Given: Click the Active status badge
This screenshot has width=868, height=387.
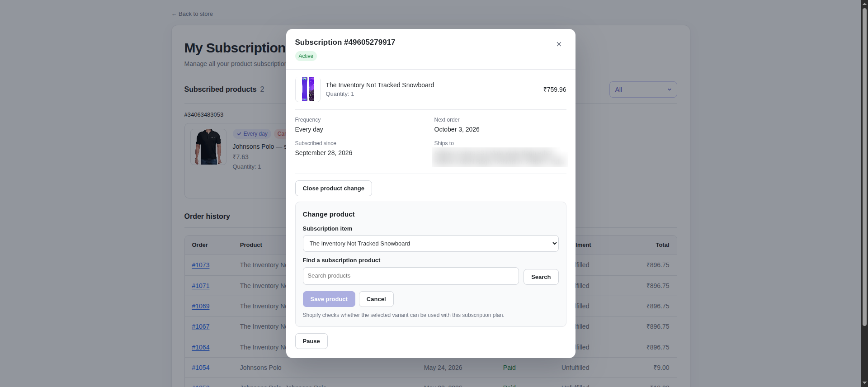Looking at the screenshot, I should point(306,56).
